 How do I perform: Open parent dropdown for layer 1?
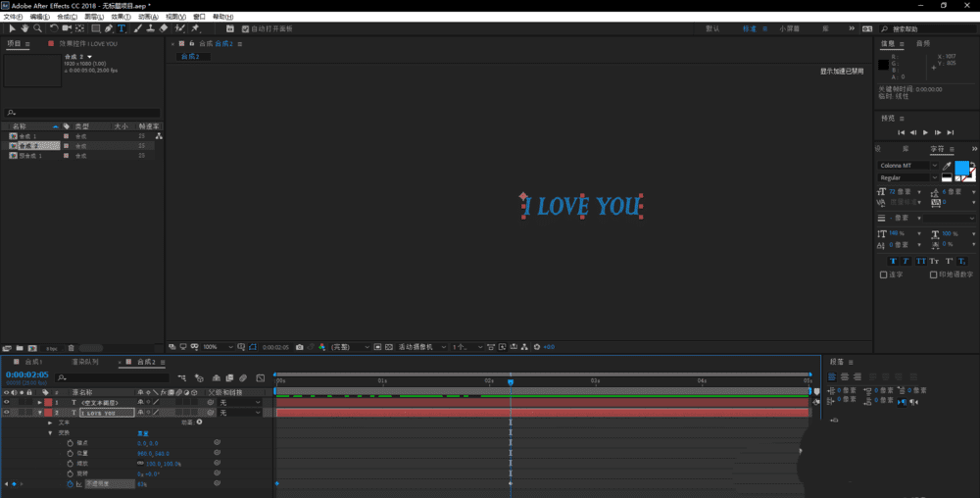coord(239,403)
